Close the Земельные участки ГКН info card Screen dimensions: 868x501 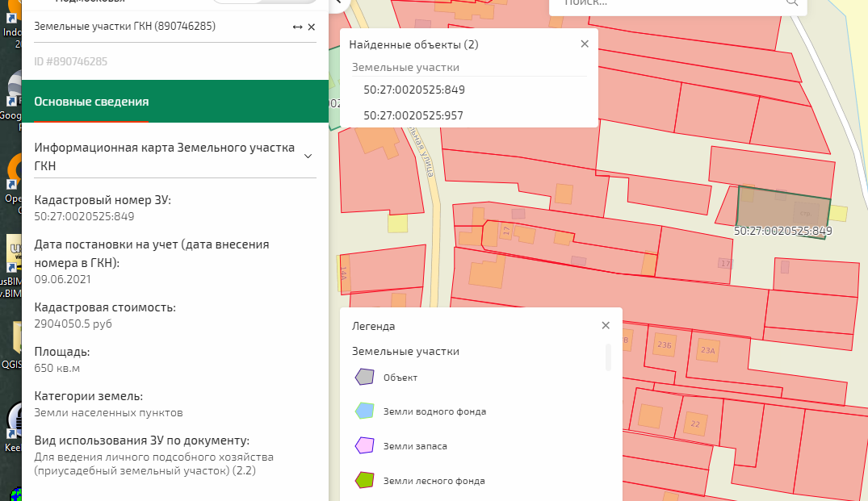click(x=312, y=27)
